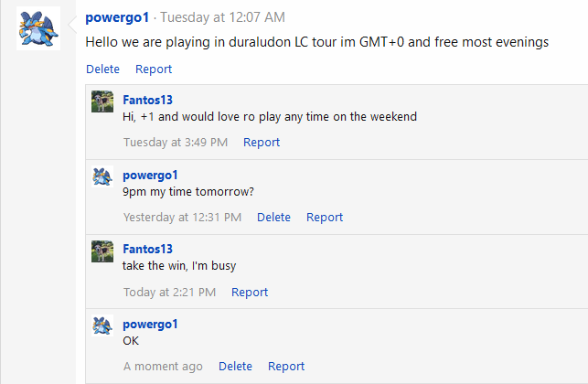This screenshot has width=588, height=384.
Task: Click powergo1's avatar beside '9pm my time tomorrow?'
Action: pos(102,176)
